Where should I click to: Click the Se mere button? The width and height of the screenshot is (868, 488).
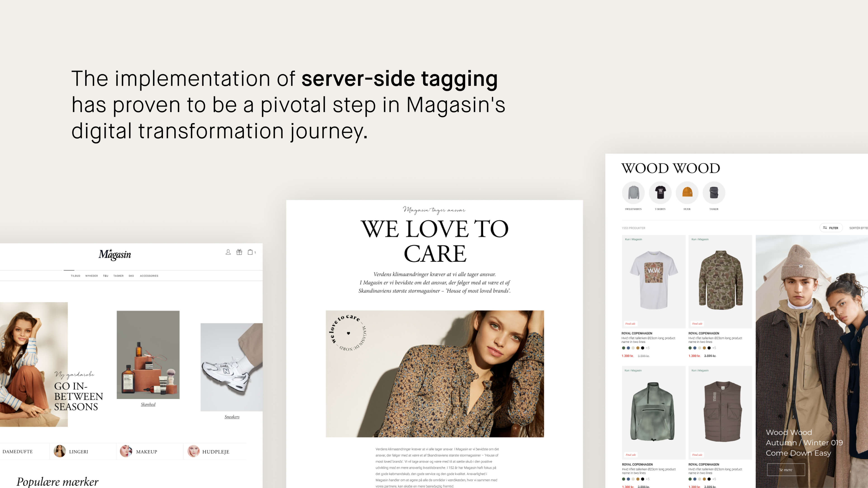786,470
